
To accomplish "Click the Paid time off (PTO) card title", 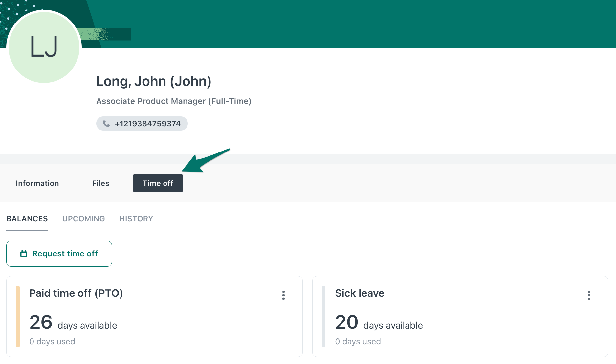I will [x=76, y=293].
